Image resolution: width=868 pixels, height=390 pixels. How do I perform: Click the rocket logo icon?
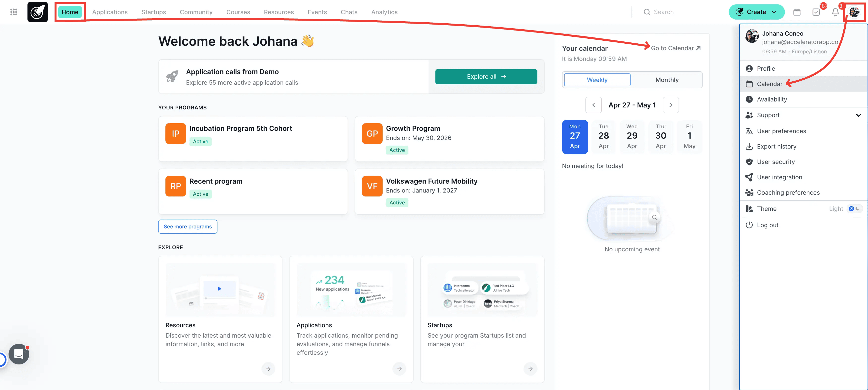pyautogui.click(x=37, y=12)
